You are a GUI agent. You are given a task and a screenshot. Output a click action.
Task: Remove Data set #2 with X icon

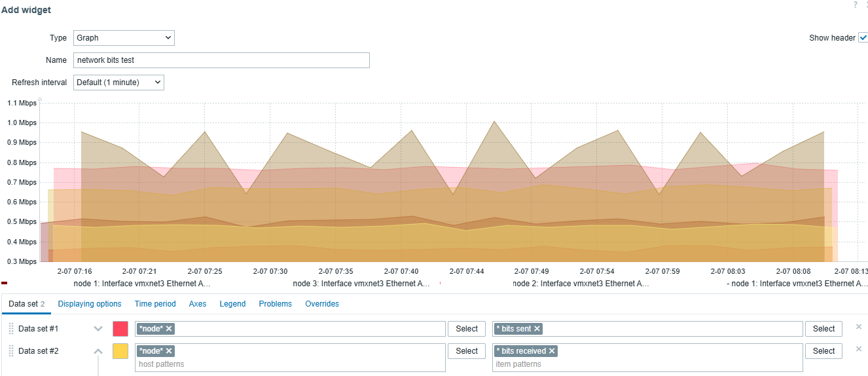coord(858,349)
